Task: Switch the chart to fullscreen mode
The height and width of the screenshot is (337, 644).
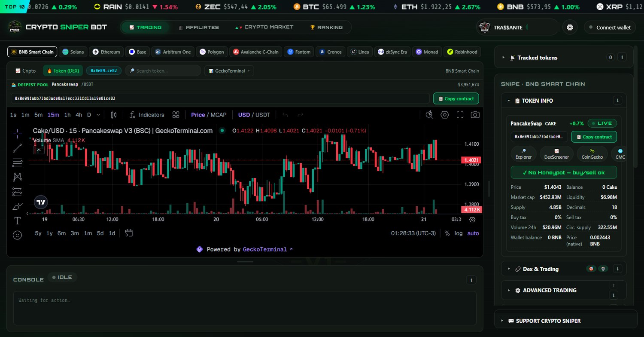Action: pyautogui.click(x=460, y=115)
